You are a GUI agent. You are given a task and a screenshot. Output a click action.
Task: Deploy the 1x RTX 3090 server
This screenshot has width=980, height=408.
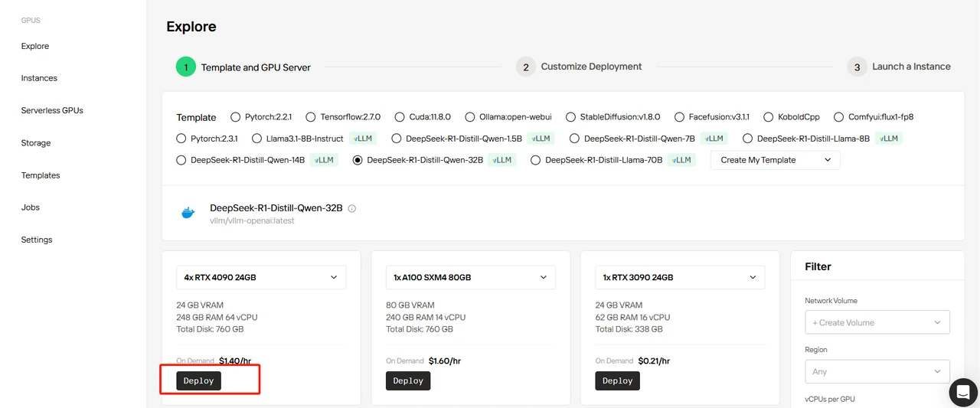pos(617,380)
